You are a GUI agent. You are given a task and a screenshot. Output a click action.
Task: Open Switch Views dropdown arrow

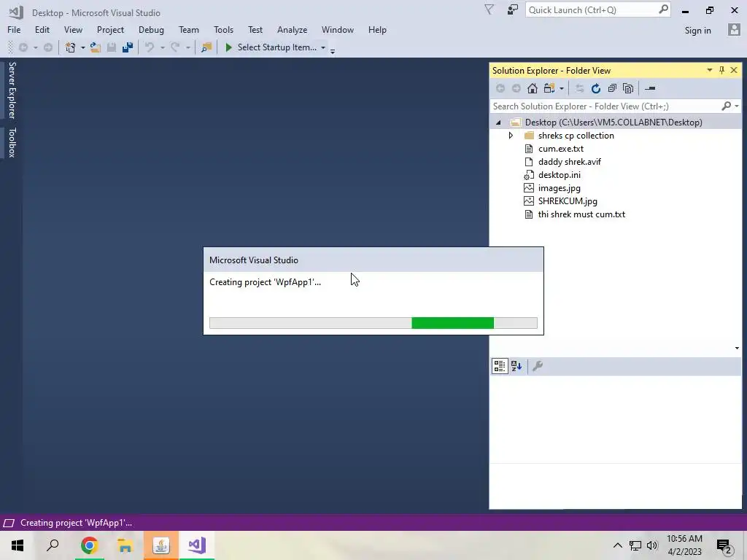562,88
